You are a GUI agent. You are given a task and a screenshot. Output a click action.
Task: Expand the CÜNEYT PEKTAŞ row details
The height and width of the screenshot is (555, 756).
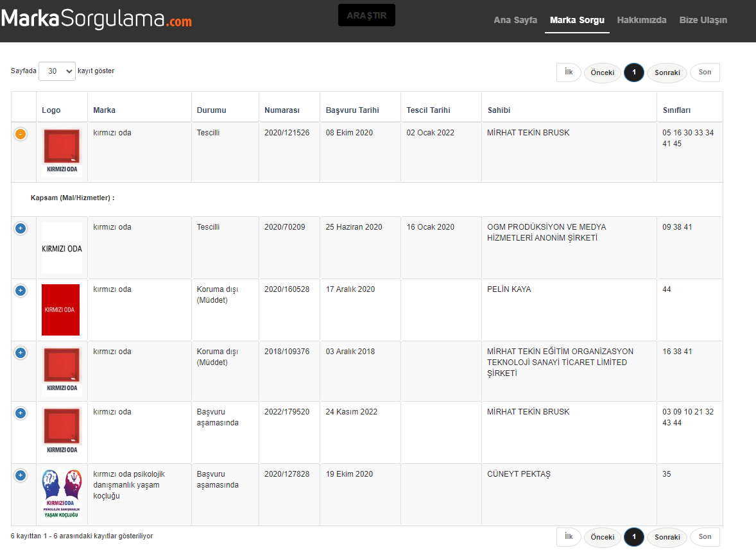21,475
